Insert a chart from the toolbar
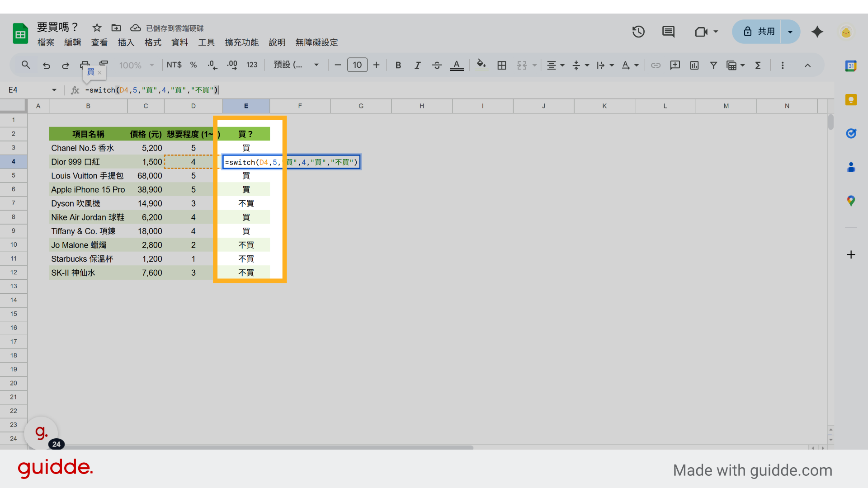The width and height of the screenshot is (868, 488). tap(694, 65)
